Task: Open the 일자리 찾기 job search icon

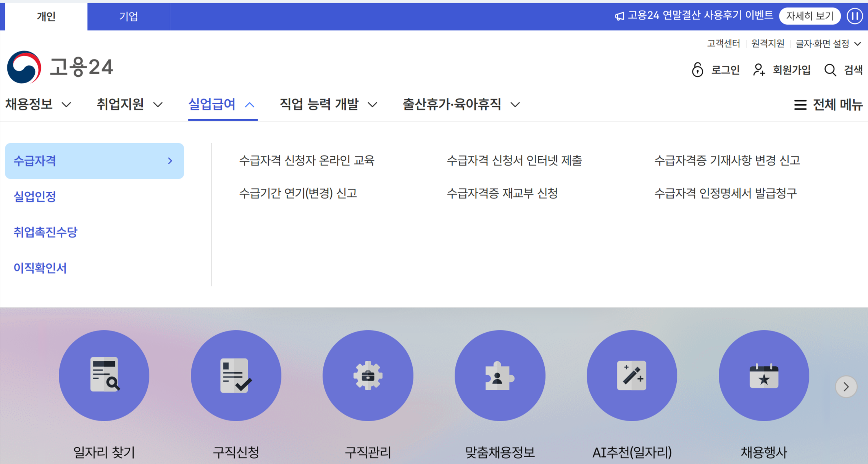Action: click(104, 375)
